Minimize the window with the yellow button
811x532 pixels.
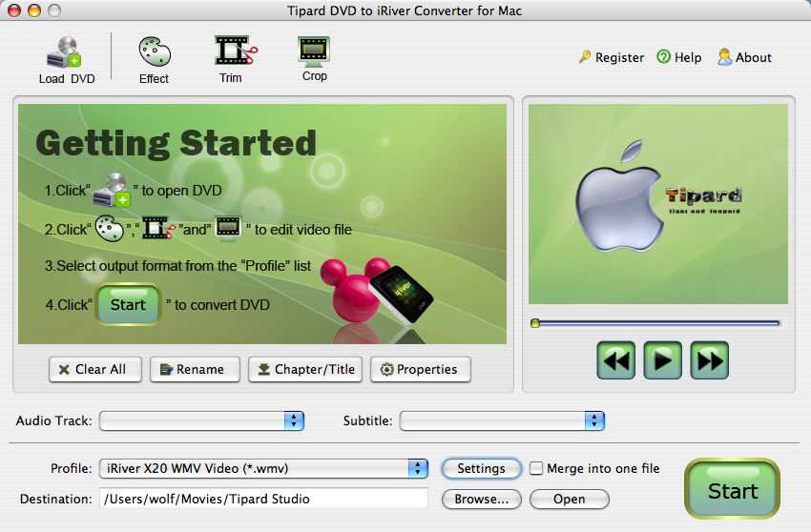coord(34,10)
